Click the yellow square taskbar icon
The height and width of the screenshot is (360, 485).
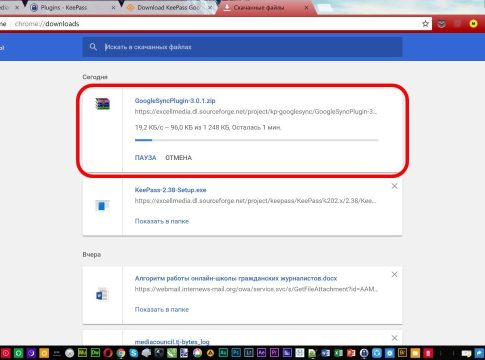[44, 353]
